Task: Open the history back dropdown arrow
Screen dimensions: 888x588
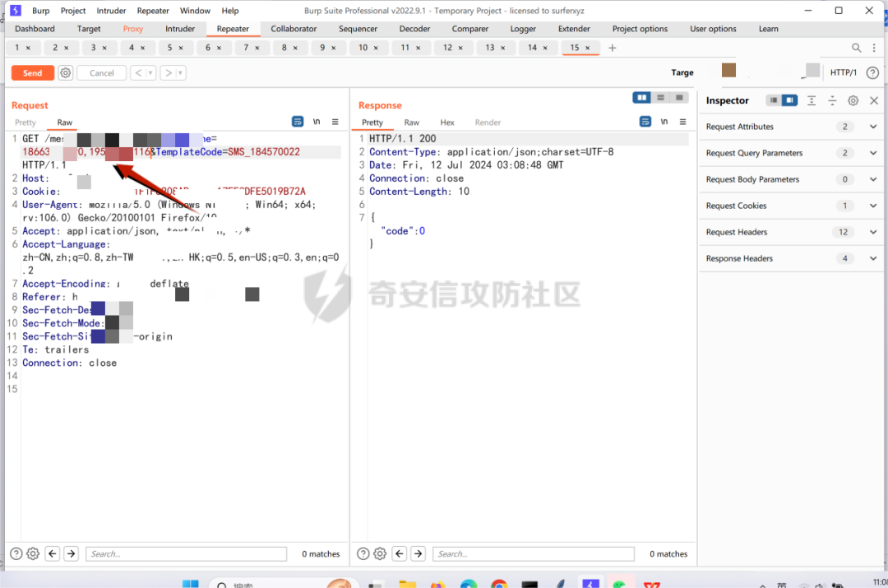Action: (150, 73)
